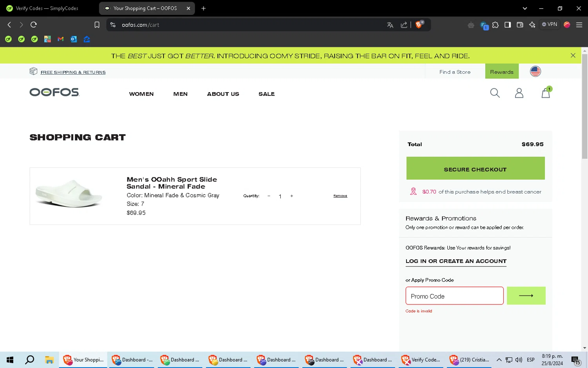Open the Outlook bookmark icon
This screenshot has width=588, height=368.
point(74,39)
